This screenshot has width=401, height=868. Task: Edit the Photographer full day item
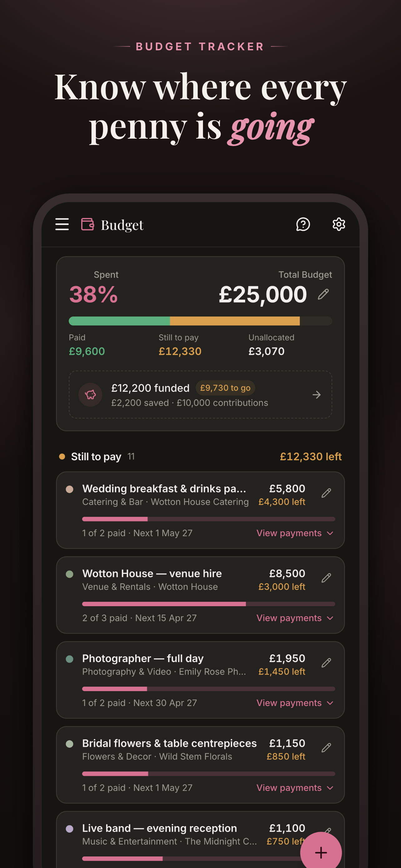pyautogui.click(x=326, y=663)
